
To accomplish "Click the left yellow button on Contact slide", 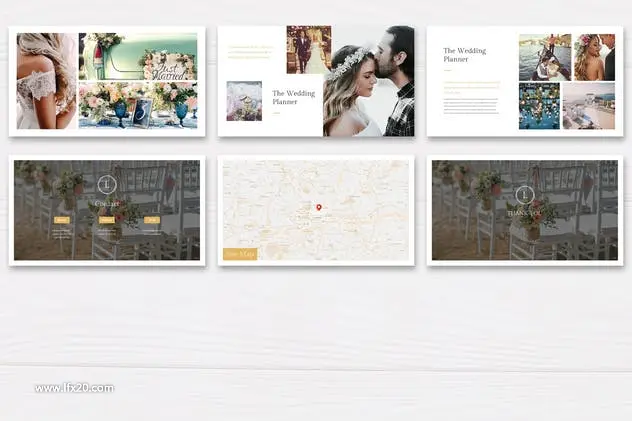I will (x=62, y=220).
